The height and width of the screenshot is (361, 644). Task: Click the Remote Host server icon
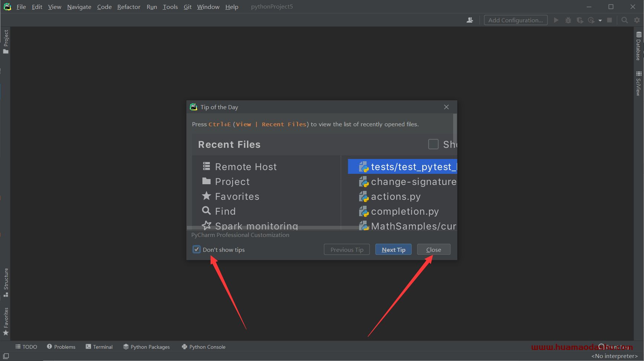pyautogui.click(x=206, y=166)
